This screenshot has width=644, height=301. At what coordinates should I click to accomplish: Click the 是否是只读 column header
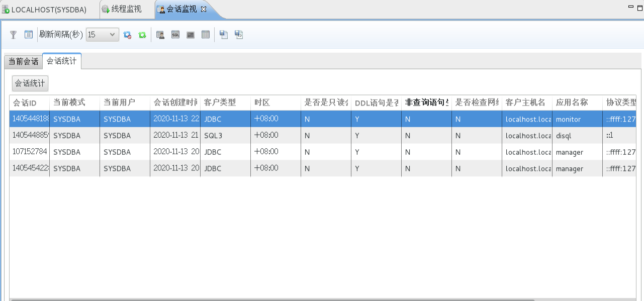[326, 103]
